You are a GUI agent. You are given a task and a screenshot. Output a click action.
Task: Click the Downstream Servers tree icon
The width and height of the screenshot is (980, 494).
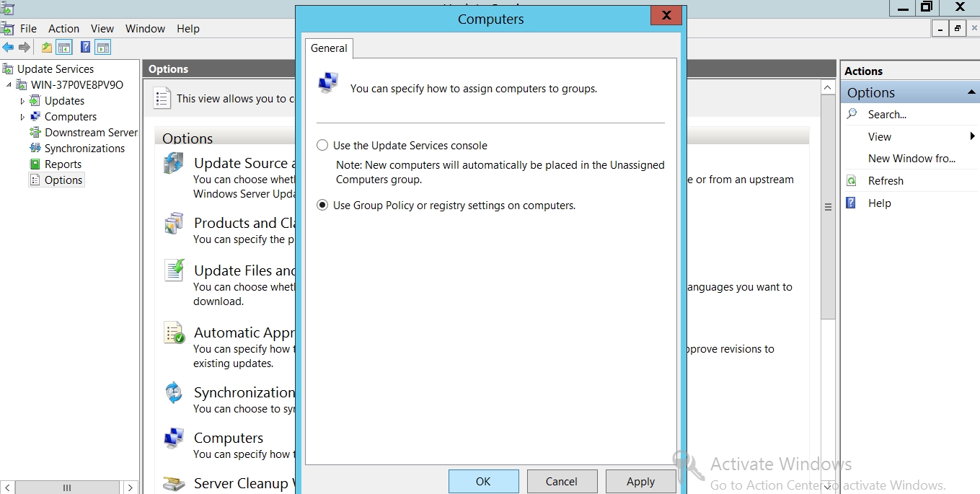[x=35, y=133]
